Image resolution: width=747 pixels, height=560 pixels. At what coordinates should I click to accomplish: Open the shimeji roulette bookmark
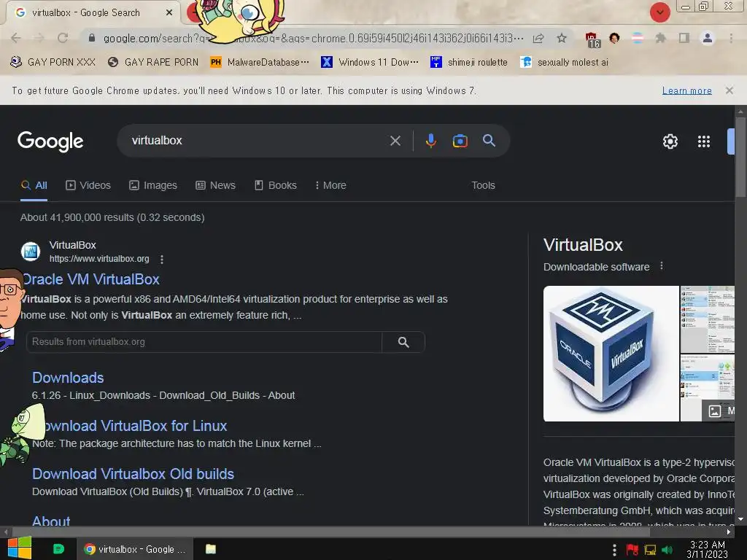click(469, 63)
